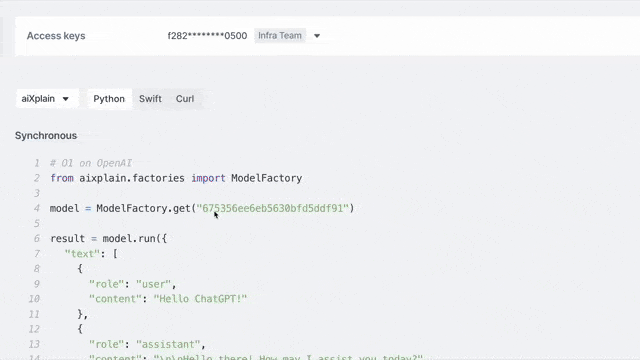The image size is (640, 360).
Task: Click the "text" key on line 7
Action: tap(82, 254)
